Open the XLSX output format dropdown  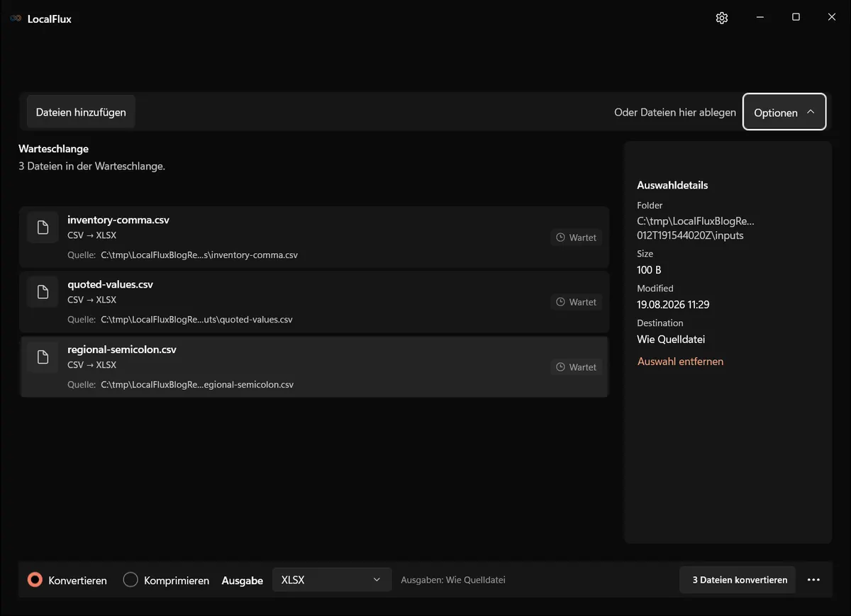click(x=332, y=580)
